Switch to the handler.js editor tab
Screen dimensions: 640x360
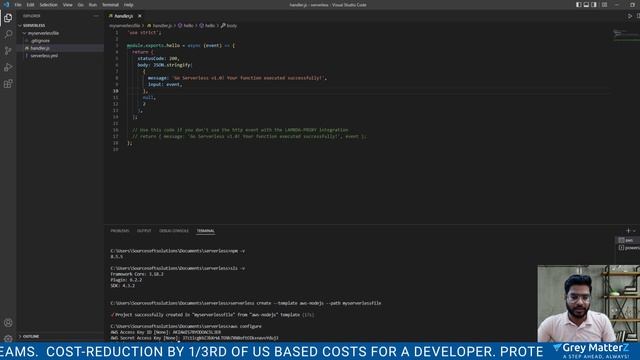click(123, 16)
